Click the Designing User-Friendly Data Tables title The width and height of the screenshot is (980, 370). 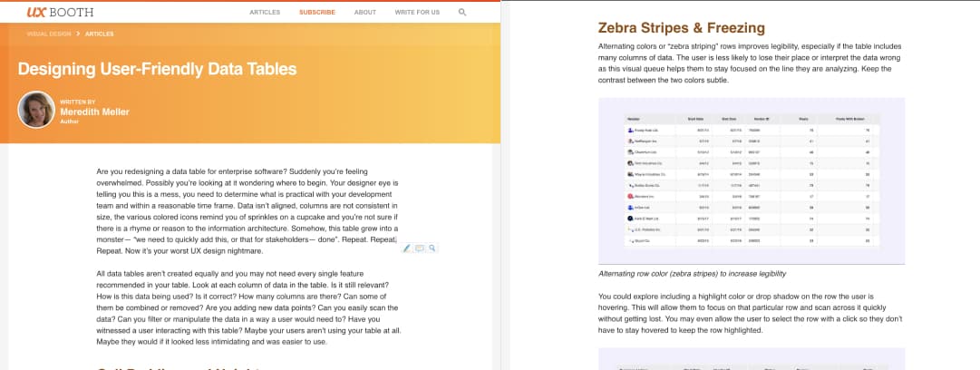pyautogui.click(x=157, y=70)
